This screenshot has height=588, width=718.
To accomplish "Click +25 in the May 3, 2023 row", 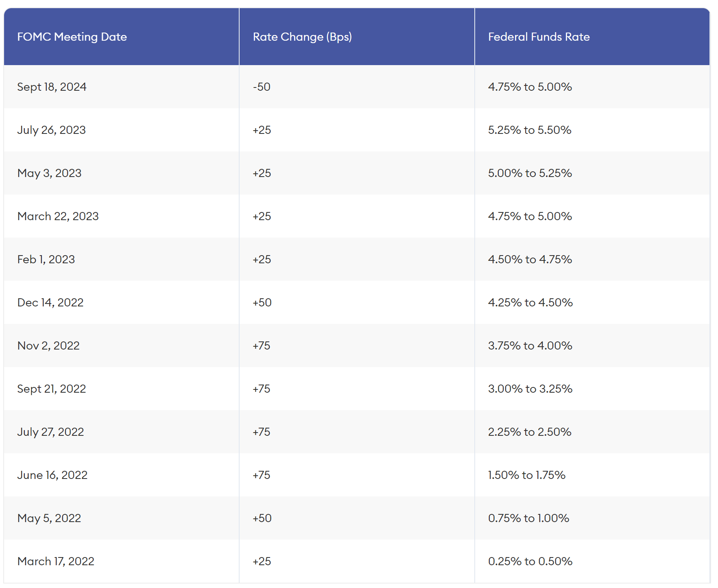I will pos(262,173).
